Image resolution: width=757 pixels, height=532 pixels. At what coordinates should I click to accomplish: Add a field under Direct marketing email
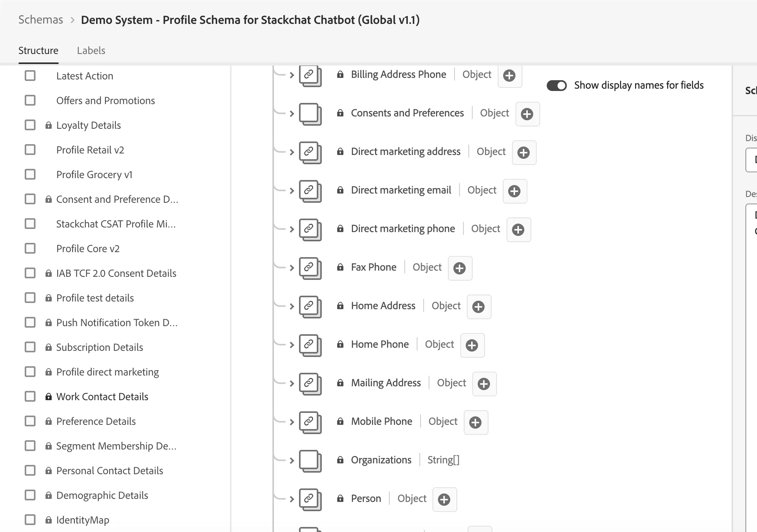[514, 191]
